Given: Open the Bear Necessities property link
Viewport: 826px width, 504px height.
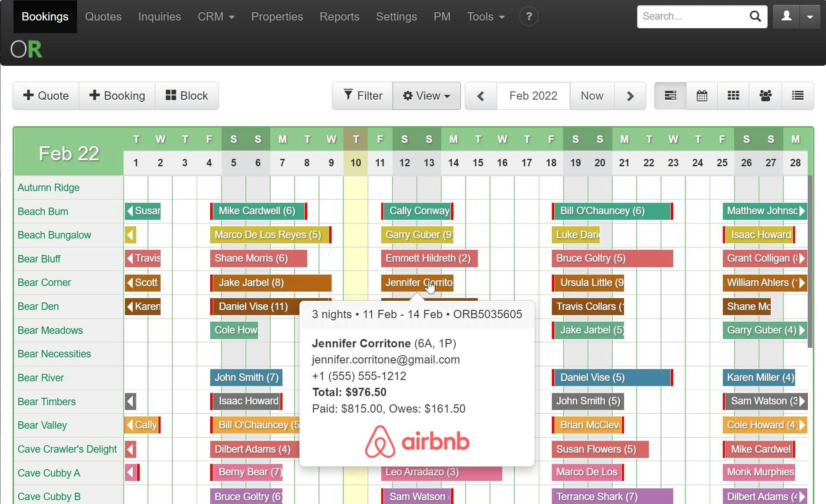Looking at the screenshot, I should coord(54,354).
